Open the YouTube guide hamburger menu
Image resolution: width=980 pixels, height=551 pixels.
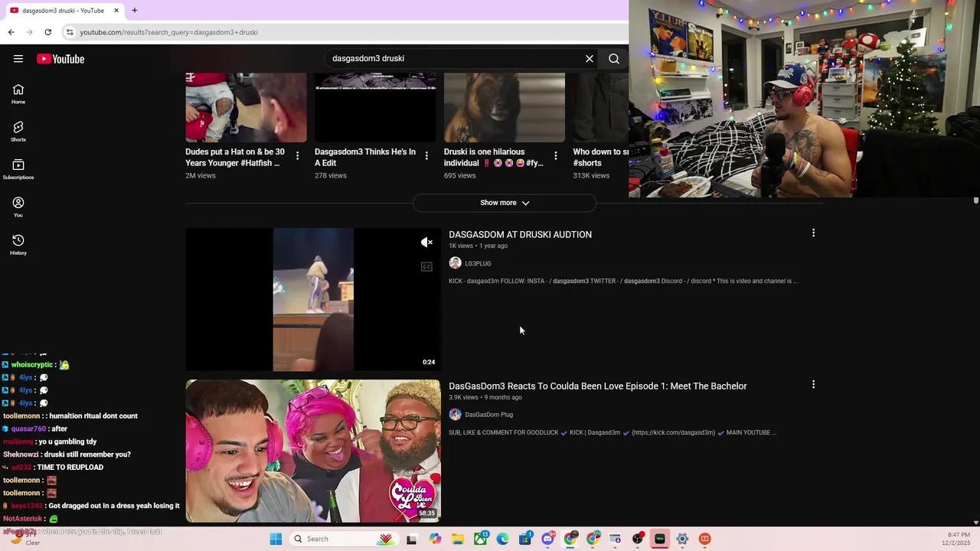(x=18, y=59)
